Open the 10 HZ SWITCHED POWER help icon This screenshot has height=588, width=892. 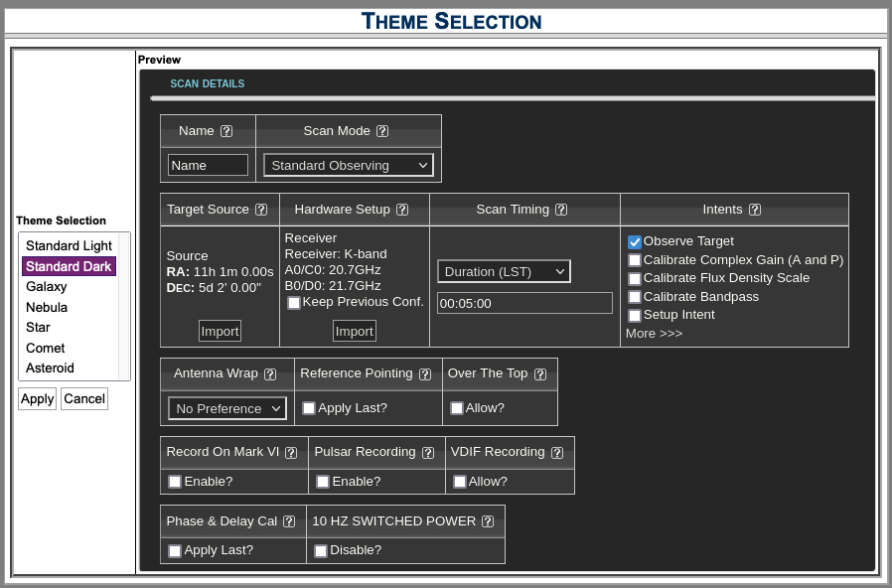[487, 520]
